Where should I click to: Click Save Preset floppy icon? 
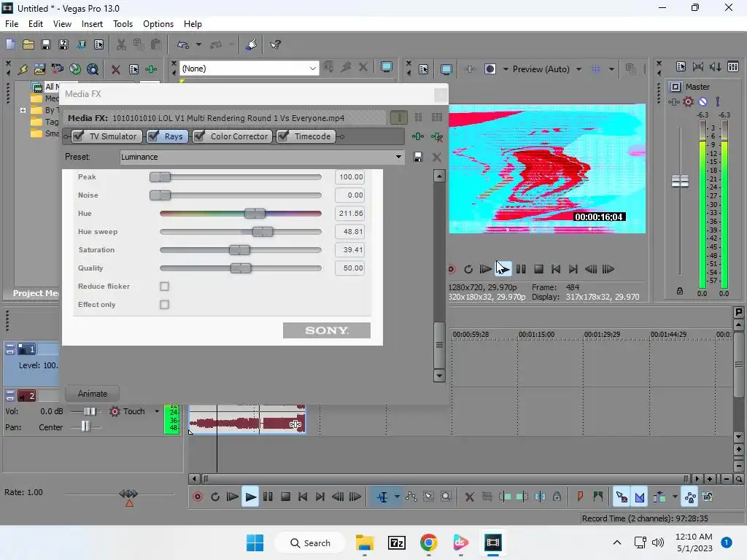418,157
